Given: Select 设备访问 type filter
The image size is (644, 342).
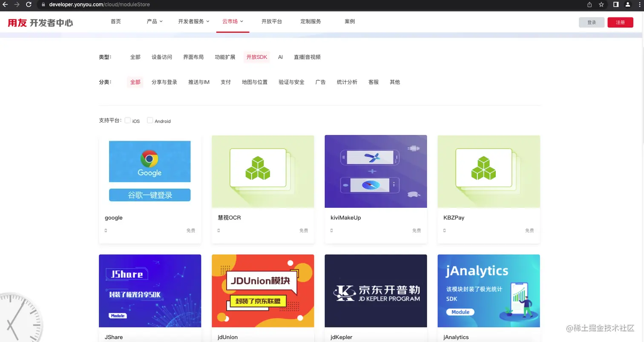Looking at the screenshot, I should 162,57.
